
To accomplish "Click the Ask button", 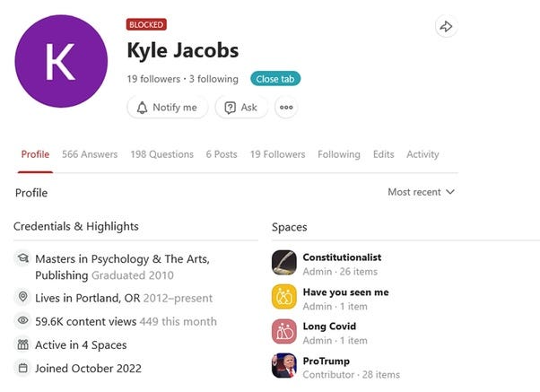I will 240,108.
